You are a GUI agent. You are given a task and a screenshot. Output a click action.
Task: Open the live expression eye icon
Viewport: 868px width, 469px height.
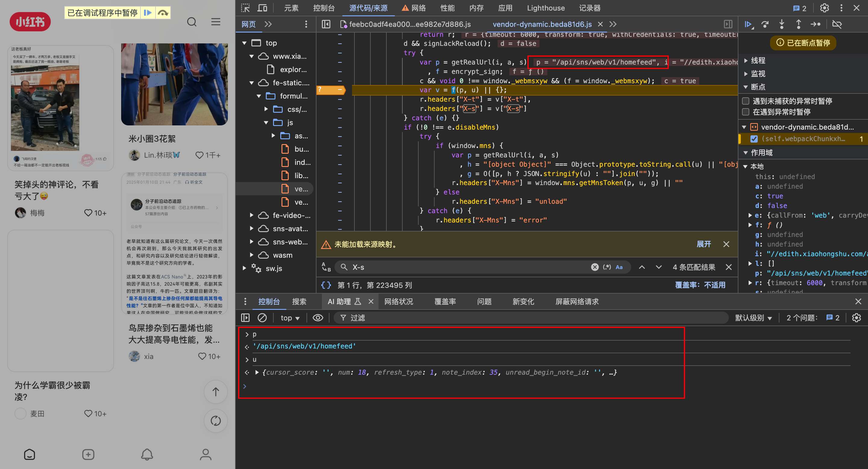tap(318, 318)
